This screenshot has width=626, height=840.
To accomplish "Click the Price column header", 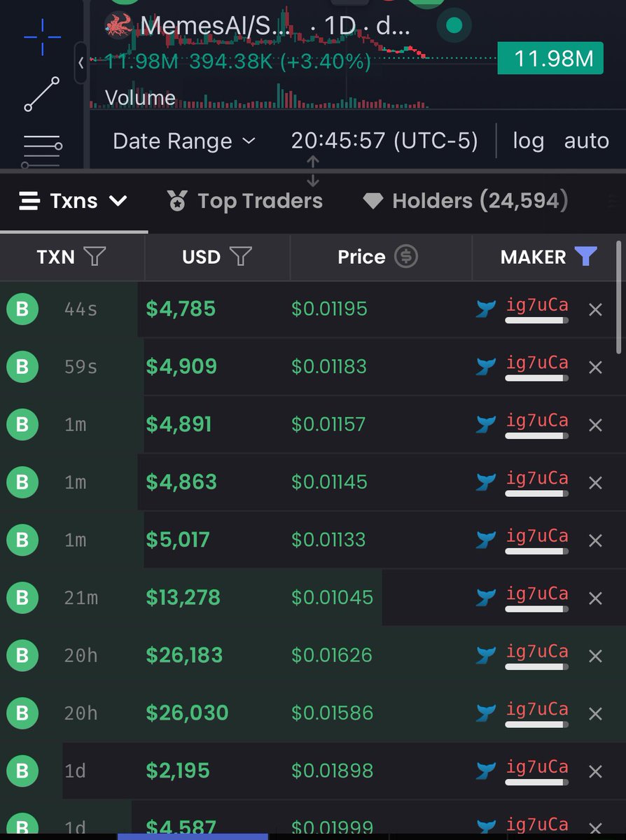I will point(361,257).
